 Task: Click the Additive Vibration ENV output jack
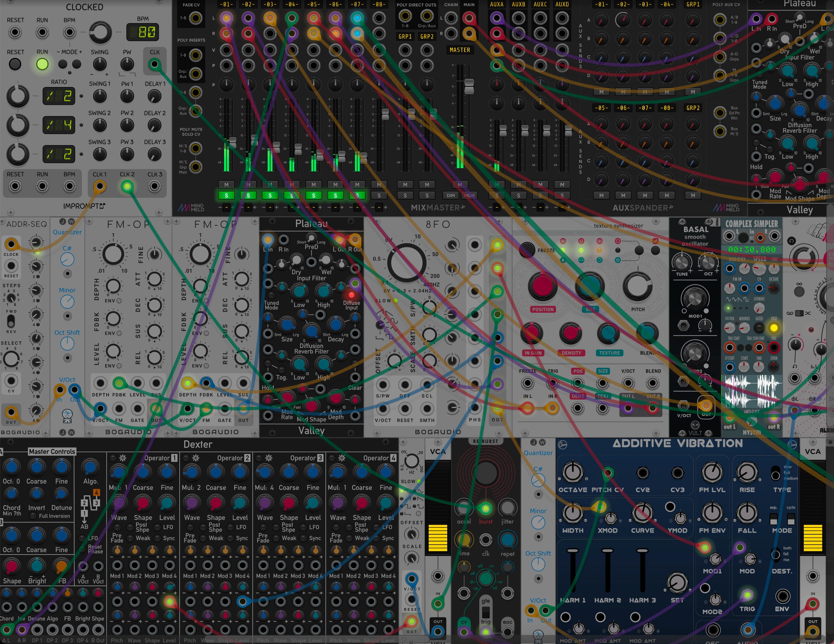[782, 596]
